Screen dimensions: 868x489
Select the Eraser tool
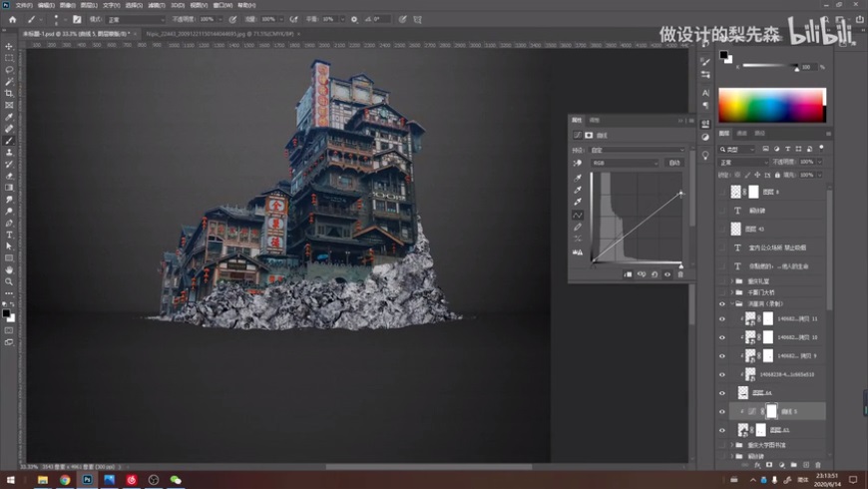coord(9,176)
